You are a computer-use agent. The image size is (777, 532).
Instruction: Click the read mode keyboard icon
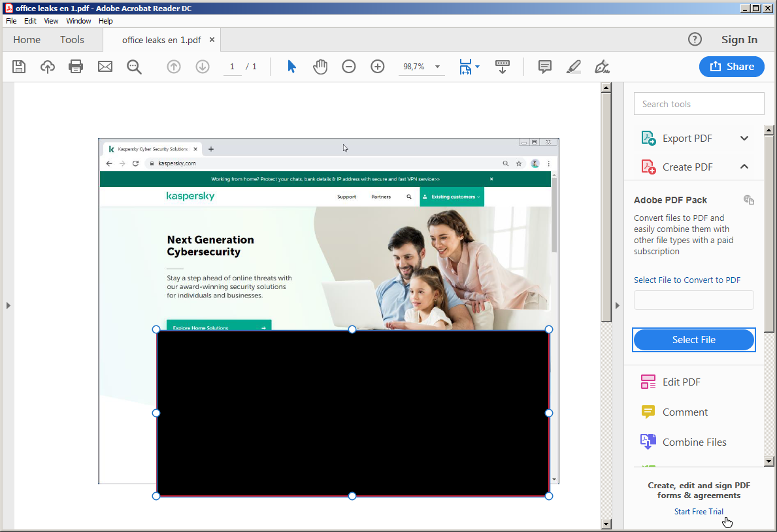[x=502, y=67]
